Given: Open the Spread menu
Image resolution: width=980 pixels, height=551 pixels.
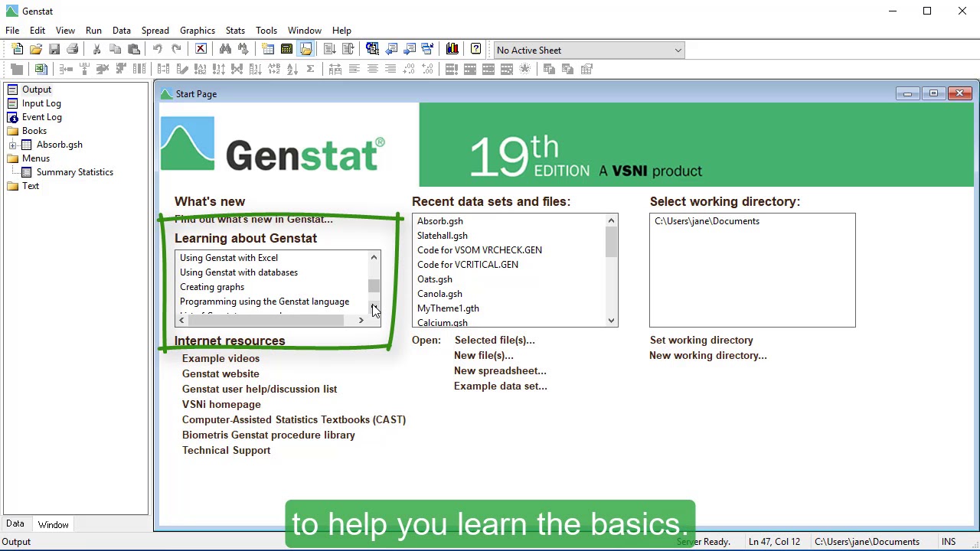Looking at the screenshot, I should point(155,31).
